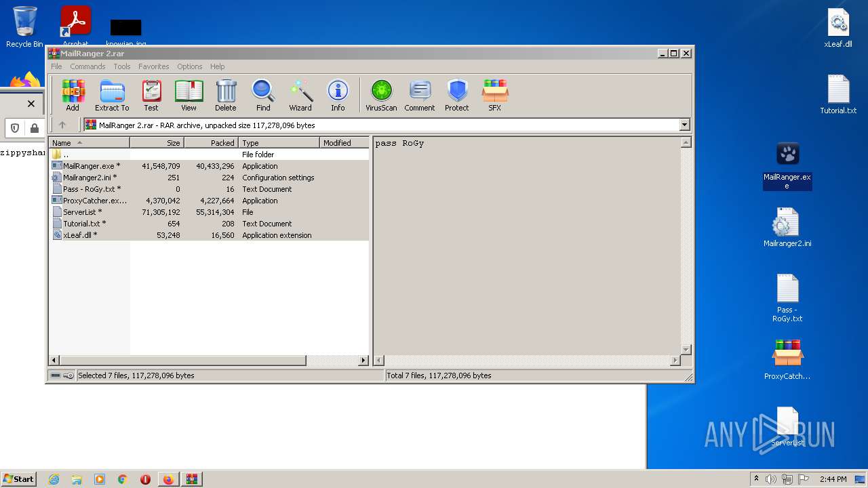Viewport: 868px width, 488px height.
Task: Open the Tools menu
Action: pos(122,66)
